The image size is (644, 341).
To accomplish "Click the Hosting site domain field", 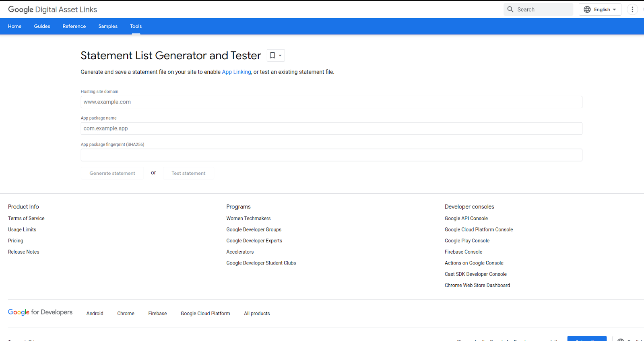I will tap(331, 102).
